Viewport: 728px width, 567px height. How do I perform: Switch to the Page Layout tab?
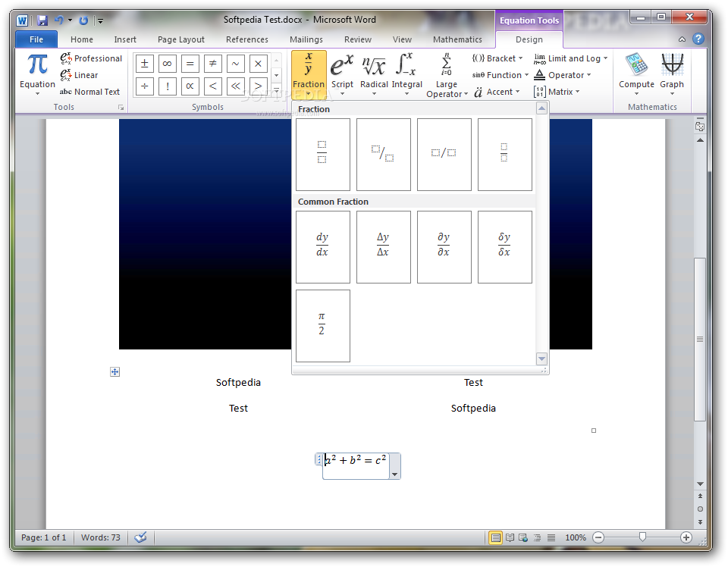(x=181, y=39)
